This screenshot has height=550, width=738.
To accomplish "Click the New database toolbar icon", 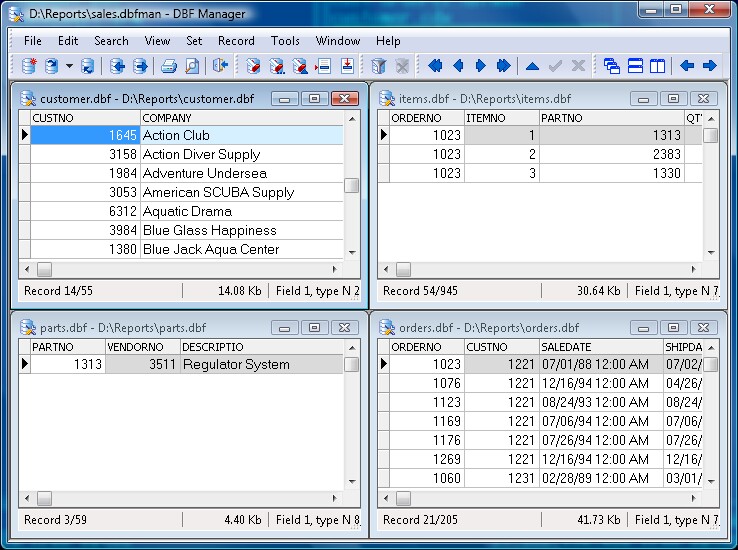I will point(28,66).
